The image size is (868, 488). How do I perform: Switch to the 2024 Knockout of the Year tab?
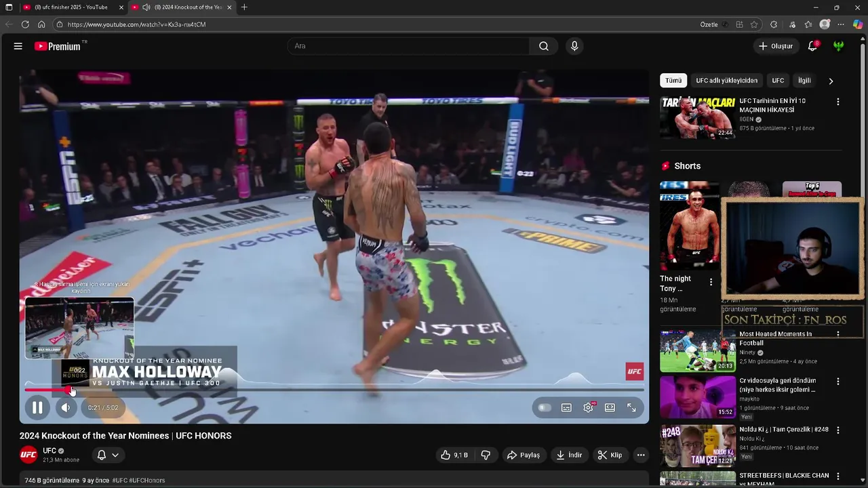182,7
